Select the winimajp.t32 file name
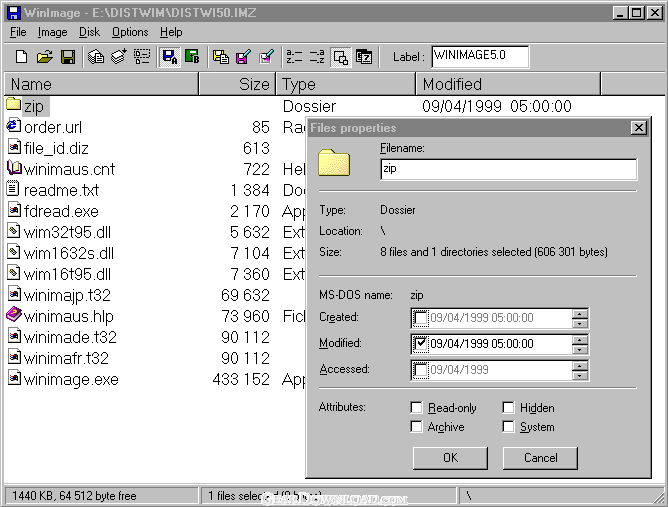The width and height of the screenshot is (668, 507). 67,295
